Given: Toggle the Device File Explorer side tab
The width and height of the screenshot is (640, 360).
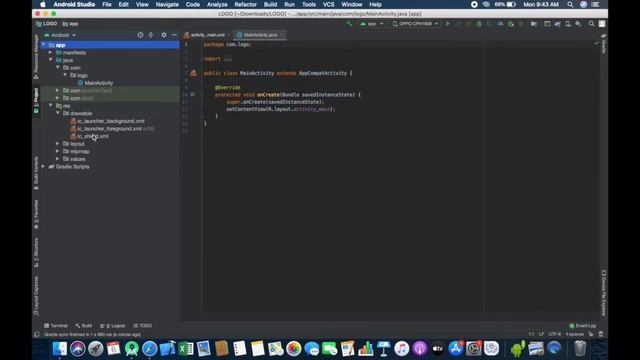Looking at the screenshot, I should 604,293.
